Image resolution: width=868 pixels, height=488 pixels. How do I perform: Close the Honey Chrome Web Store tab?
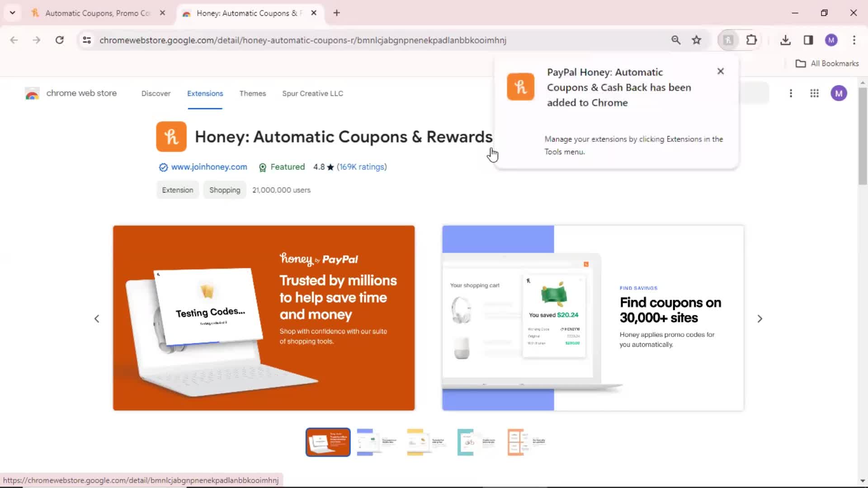point(314,13)
